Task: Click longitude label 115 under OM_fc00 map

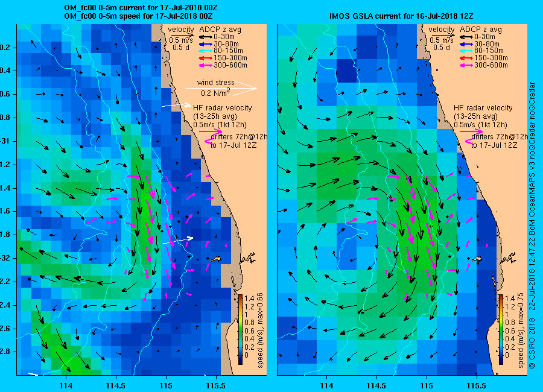Action: 166,385
